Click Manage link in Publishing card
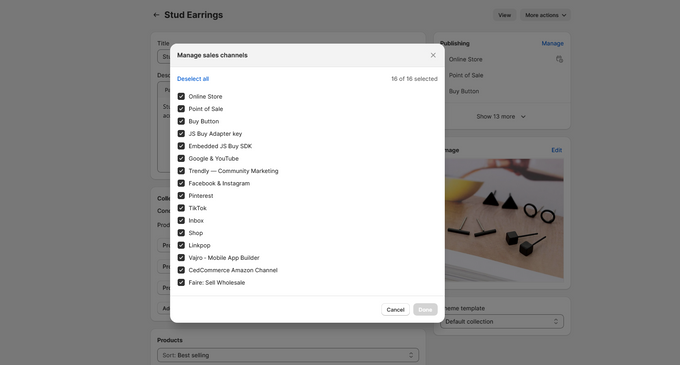This screenshot has width=680, height=365. (x=552, y=43)
